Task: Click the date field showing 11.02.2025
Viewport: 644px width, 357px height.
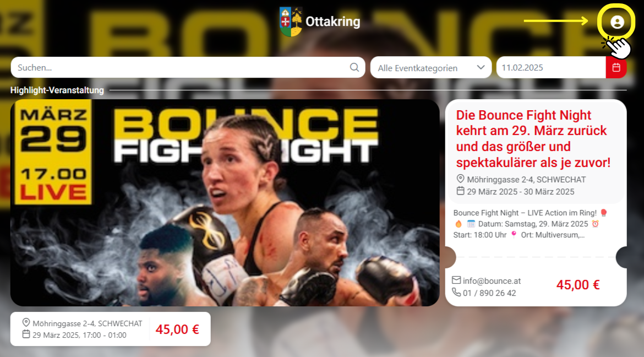Action: click(x=551, y=67)
